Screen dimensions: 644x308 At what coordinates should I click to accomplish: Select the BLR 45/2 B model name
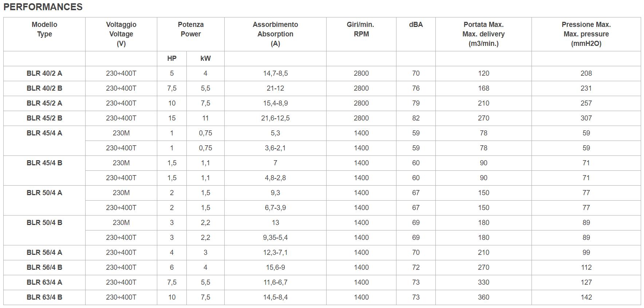(44, 118)
